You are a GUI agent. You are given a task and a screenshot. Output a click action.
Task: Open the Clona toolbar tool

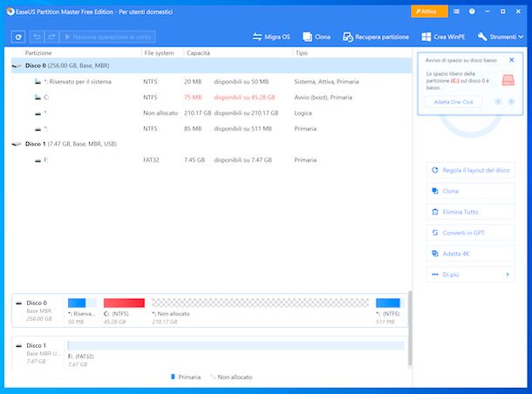point(317,37)
